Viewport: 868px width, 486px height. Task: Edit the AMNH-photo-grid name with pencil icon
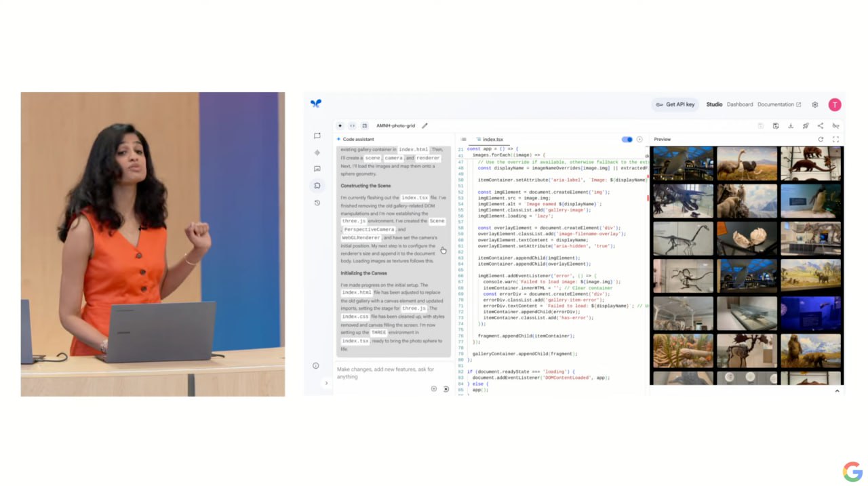pos(425,125)
